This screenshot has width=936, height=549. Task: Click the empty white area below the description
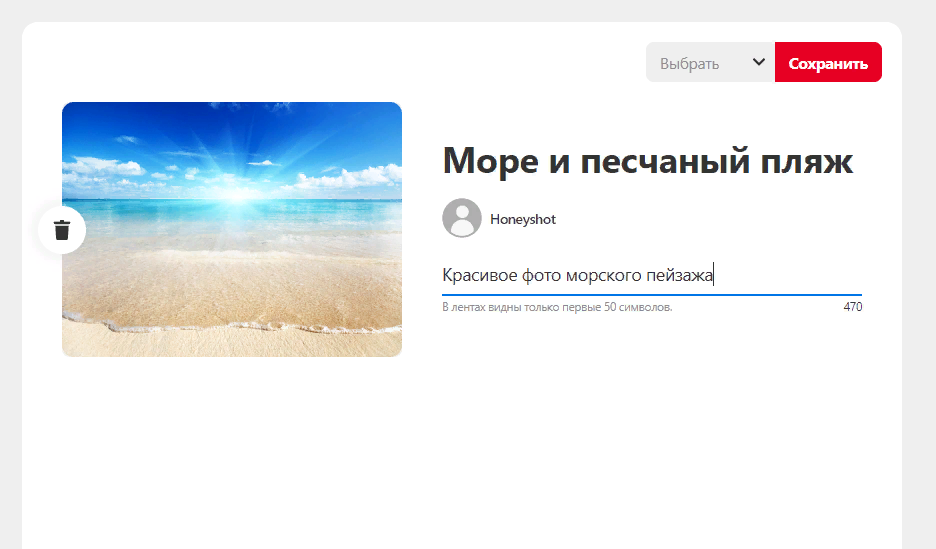650,430
